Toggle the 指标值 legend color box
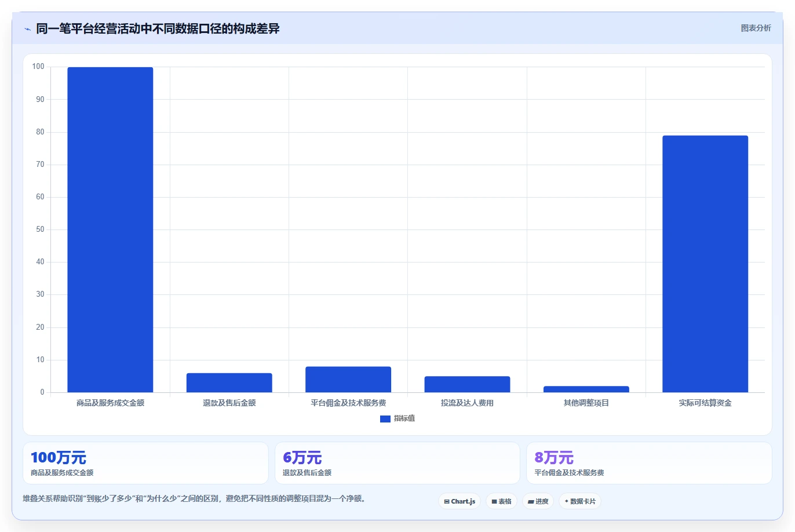 pyautogui.click(x=385, y=418)
